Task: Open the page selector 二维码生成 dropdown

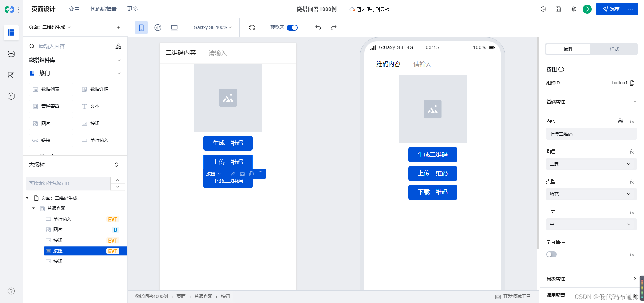Action: tap(50, 27)
